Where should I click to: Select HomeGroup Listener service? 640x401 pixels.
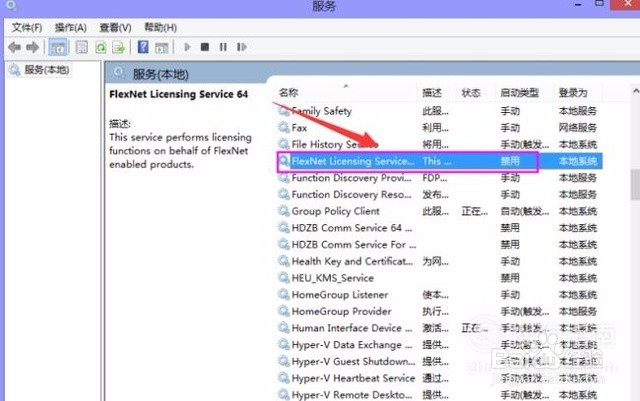(x=438, y=295)
